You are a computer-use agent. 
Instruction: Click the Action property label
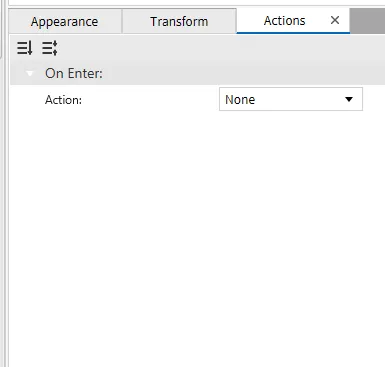63,100
